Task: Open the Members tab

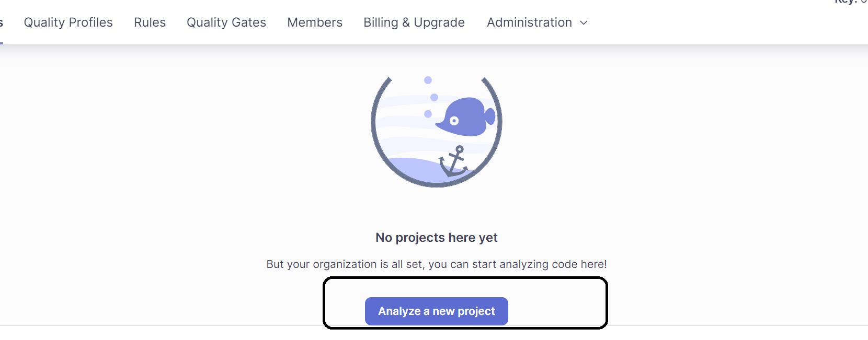Action: [315, 22]
